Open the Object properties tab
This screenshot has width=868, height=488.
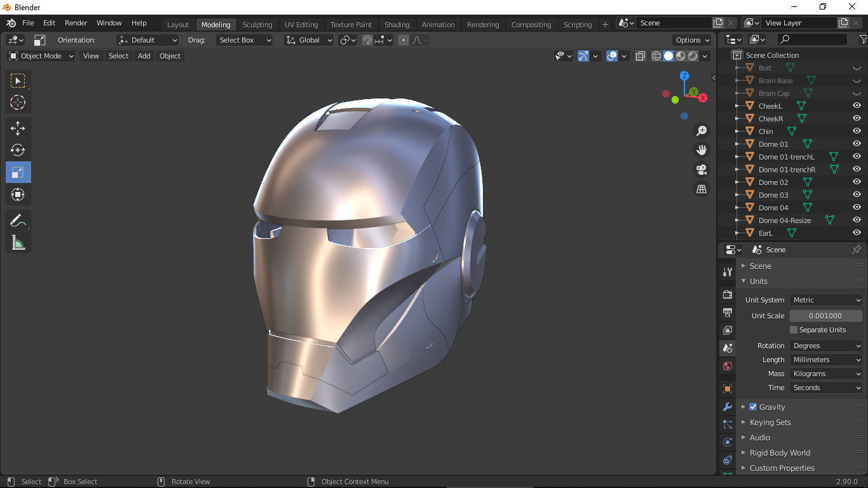[x=728, y=388]
